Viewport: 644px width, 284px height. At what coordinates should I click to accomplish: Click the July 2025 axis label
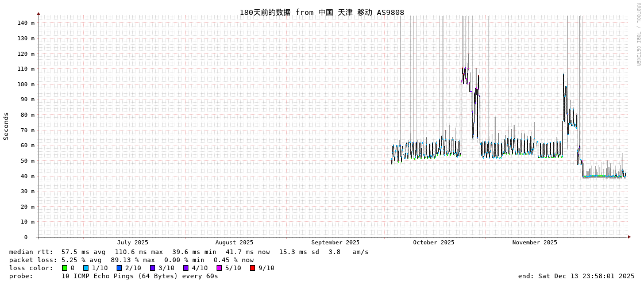click(x=133, y=243)
